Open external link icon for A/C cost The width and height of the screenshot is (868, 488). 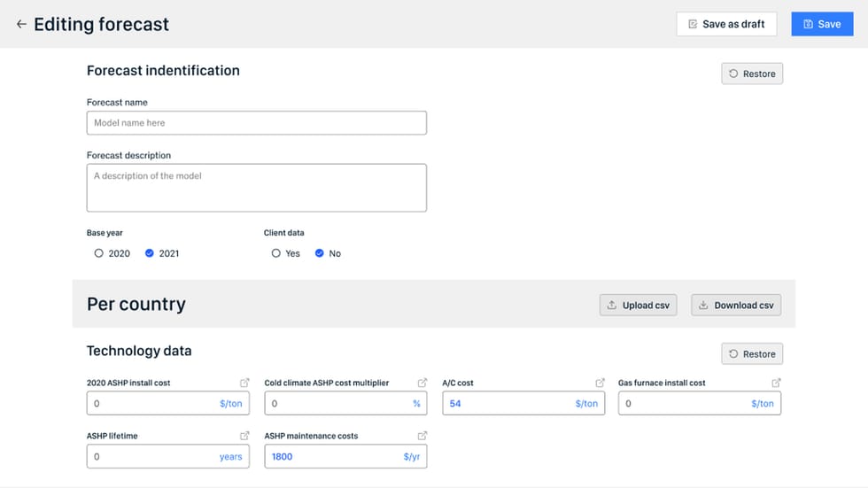[600, 383]
